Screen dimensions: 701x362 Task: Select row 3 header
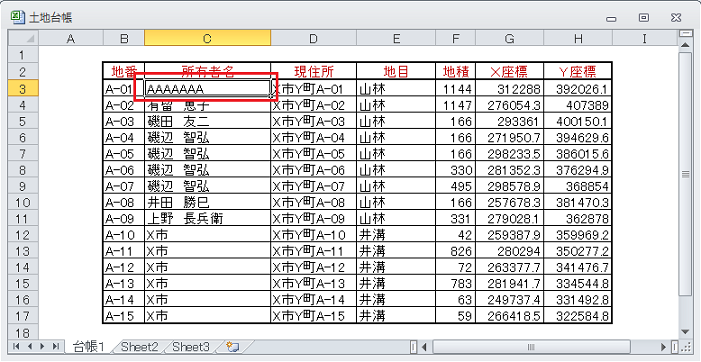(x=23, y=88)
